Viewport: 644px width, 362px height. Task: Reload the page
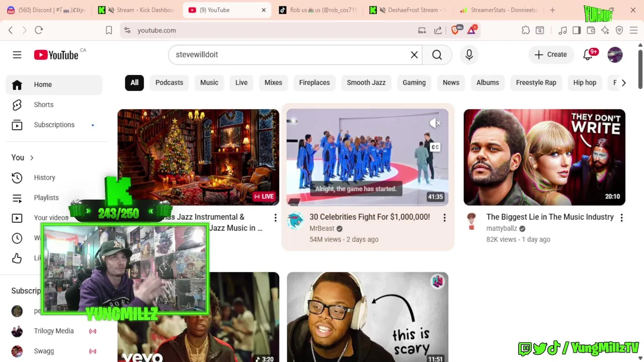pos(39,30)
